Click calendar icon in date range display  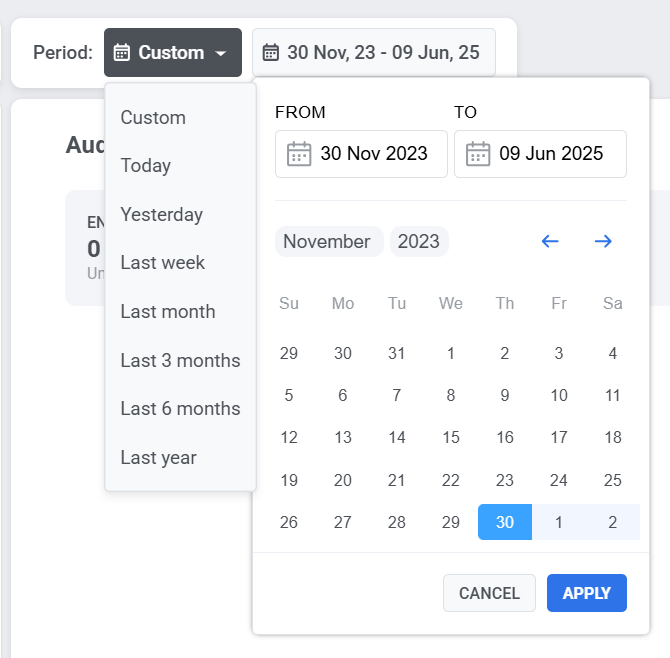(x=271, y=52)
